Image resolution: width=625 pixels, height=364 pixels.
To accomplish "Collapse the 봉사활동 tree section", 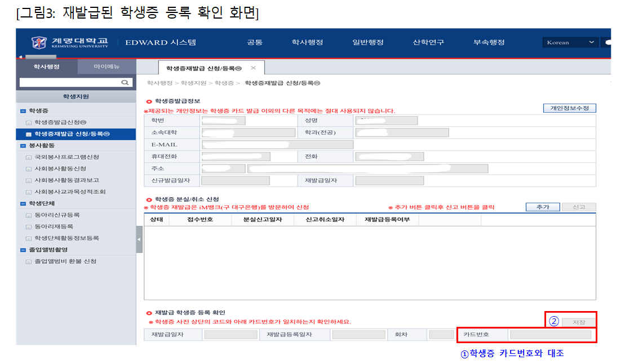I will (x=23, y=145).
